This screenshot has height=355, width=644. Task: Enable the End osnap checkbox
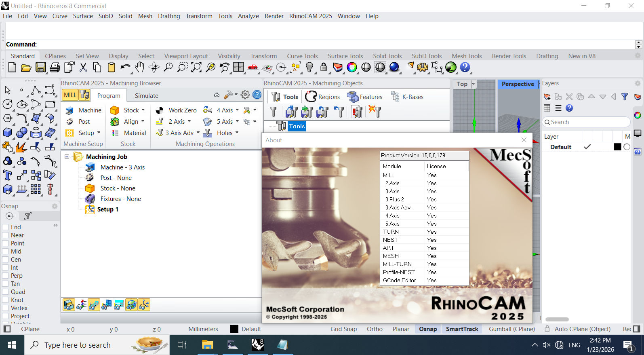tap(6, 227)
